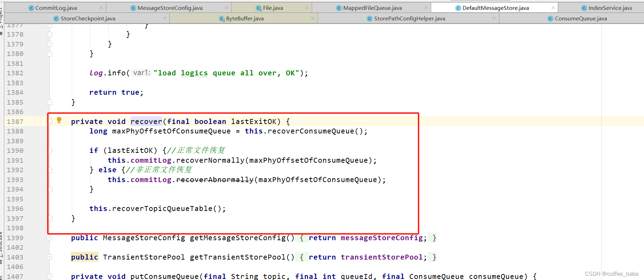Click the recoverConsumeQueue call on line 1388
Image resolution: width=644 pixels, height=280 pixels.
click(x=311, y=131)
